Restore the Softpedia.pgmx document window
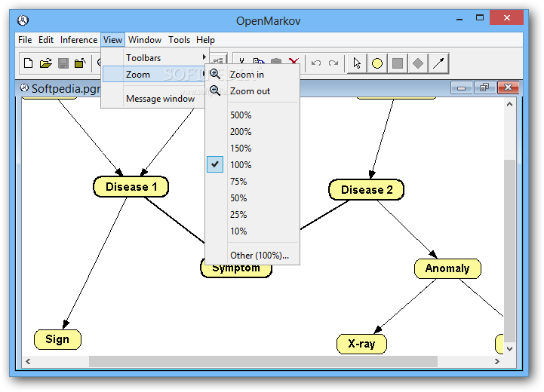This screenshot has height=392, width=544. pyautogui.click(x=484, y=87)
